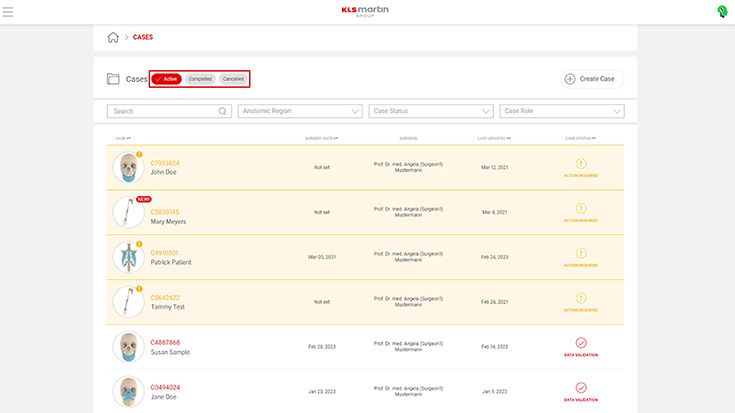This screenshot has height=413, width=735.
Task: Sort by Surgery Date column header
Action: [x=321, y=138]
